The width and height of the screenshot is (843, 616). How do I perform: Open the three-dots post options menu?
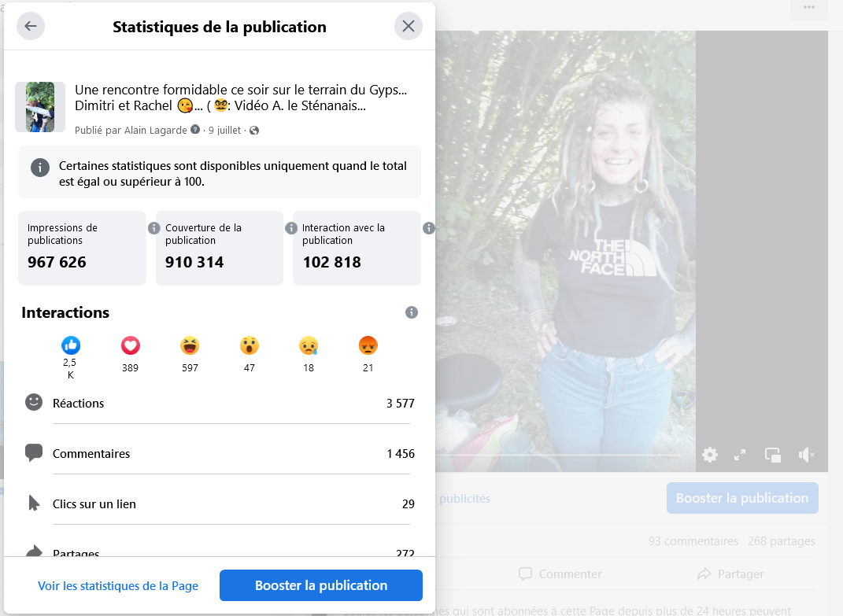pos(808,8)
